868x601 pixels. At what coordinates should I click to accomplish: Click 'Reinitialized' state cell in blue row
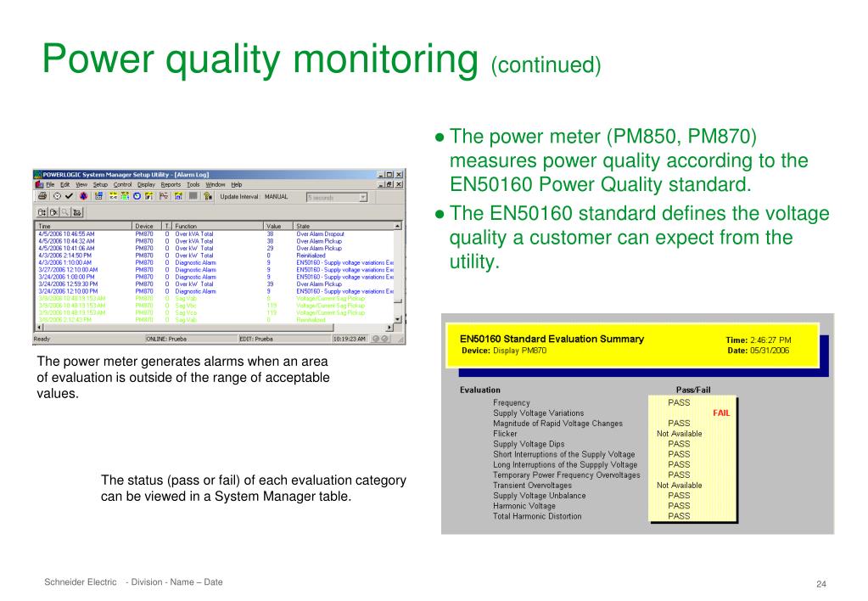[311, 256]
